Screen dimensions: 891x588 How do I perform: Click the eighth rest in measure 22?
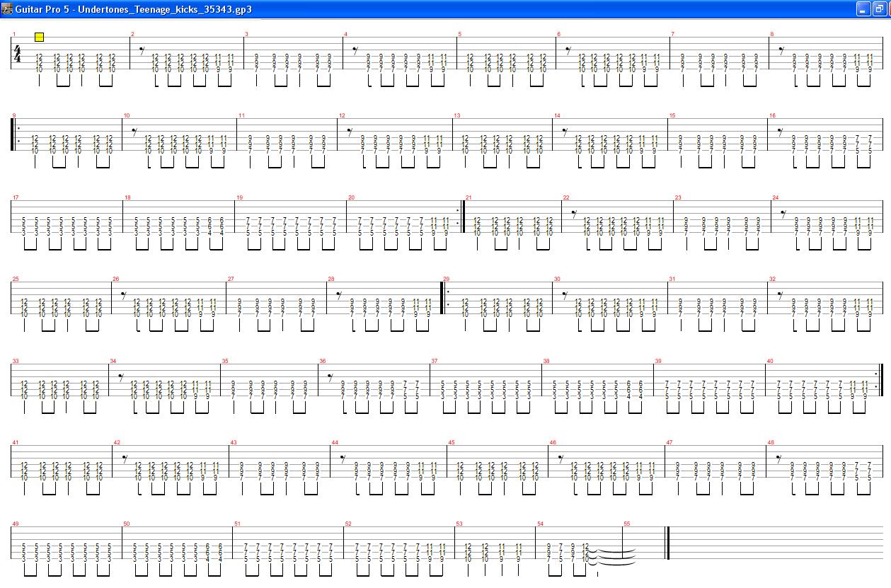point(575,213)
